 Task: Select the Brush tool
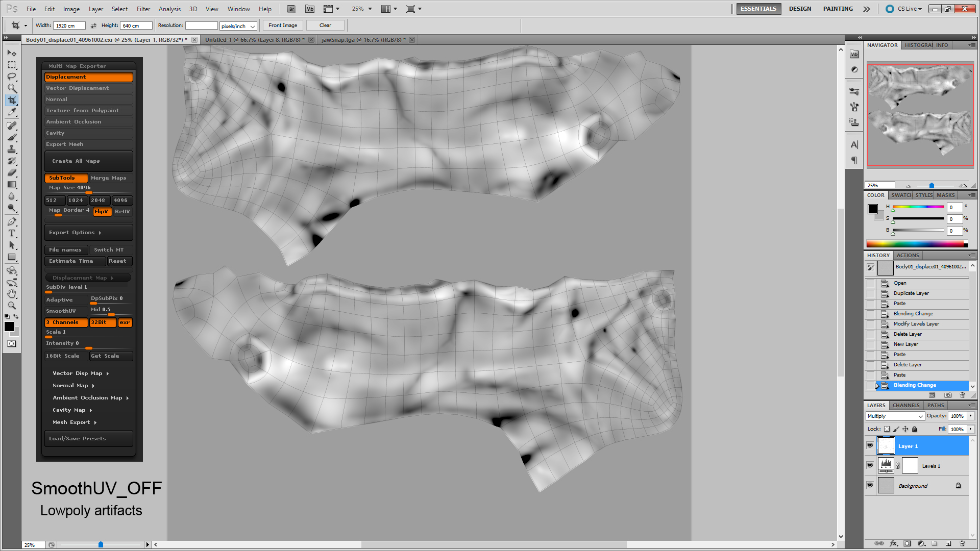coord(12,137)
